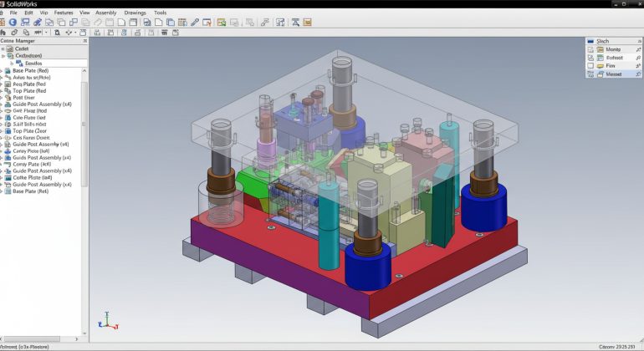Click the Monito row icon in right panel
The image size is (644, 351).
[x=600, y=49]
